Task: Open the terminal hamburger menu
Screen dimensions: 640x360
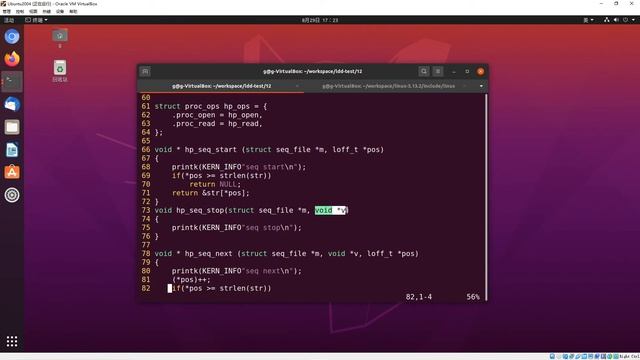Action: [438, 71]
